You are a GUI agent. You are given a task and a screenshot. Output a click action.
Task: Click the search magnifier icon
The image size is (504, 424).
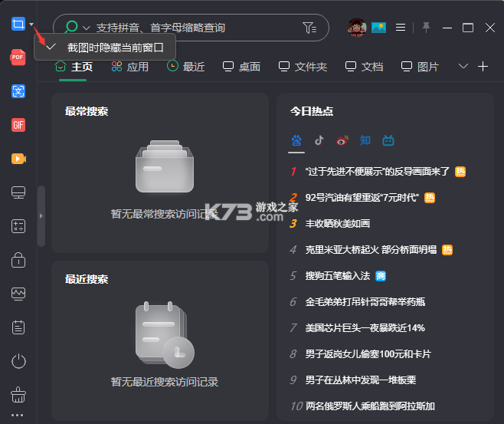(71, 28)
